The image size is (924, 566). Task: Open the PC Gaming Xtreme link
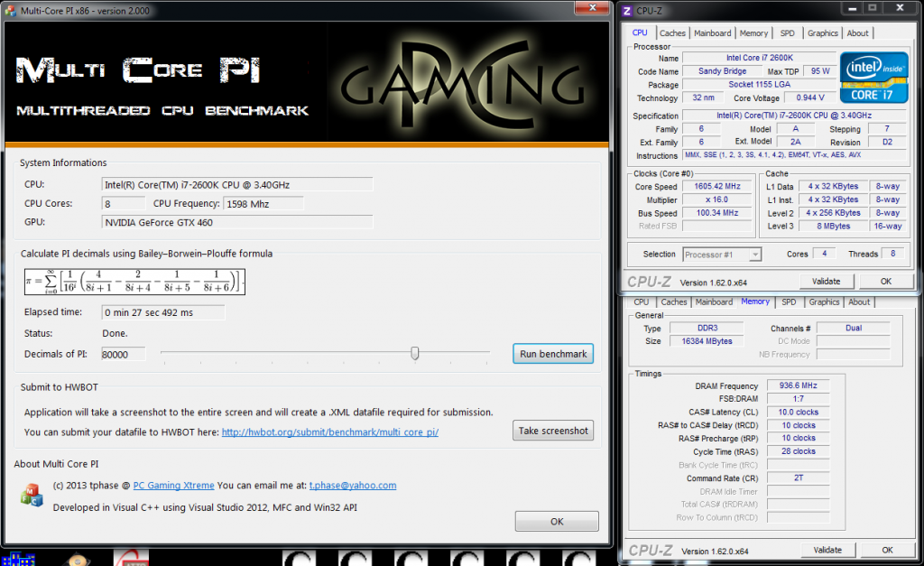click(173, 486)
